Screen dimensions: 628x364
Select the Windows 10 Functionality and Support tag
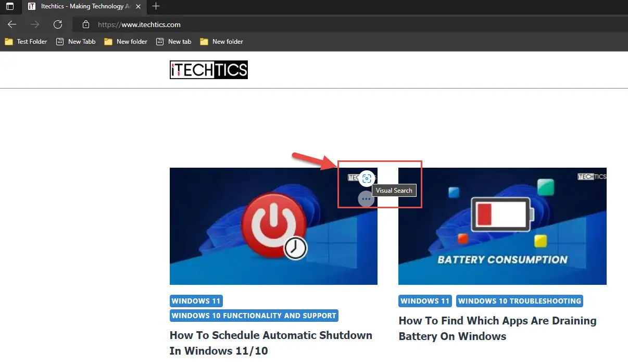254,316
